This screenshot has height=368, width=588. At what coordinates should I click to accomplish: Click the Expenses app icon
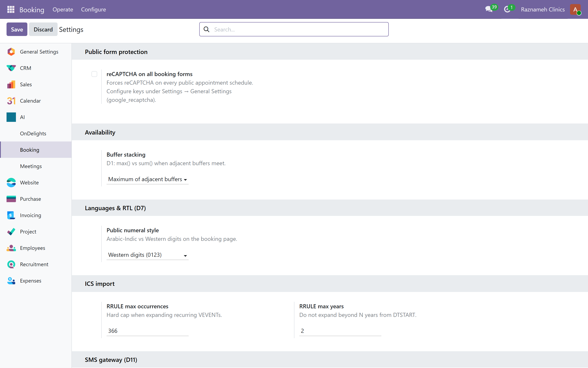tap(11, 281)
